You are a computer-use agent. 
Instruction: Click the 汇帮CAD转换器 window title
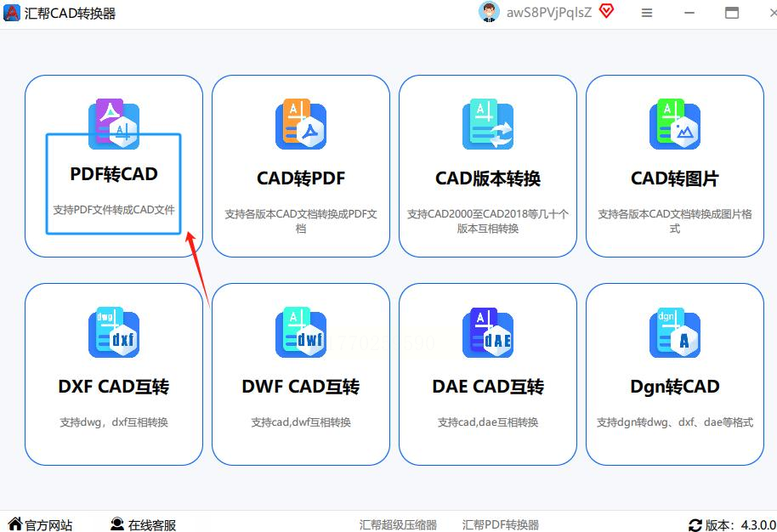70,13
